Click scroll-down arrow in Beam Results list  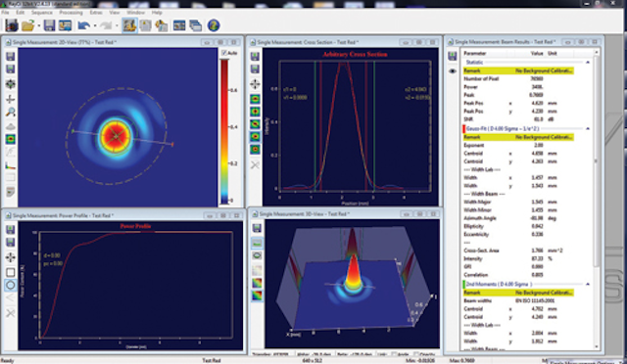tap(597, 346)
